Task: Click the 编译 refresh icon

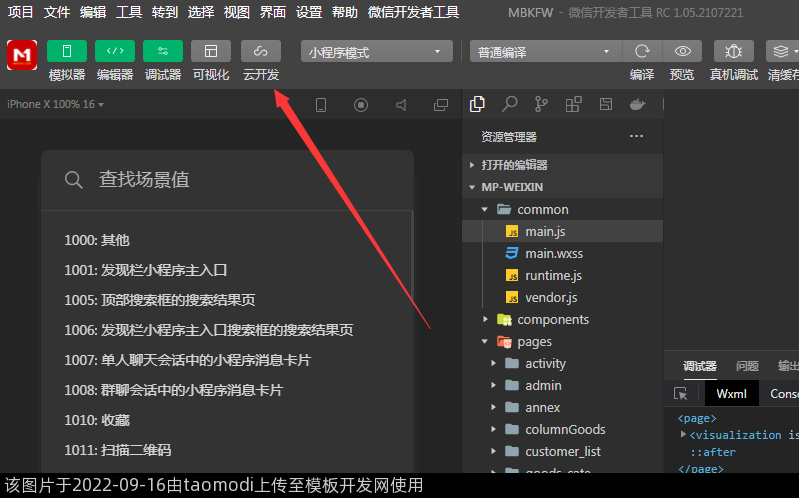Action: (642, 51)
